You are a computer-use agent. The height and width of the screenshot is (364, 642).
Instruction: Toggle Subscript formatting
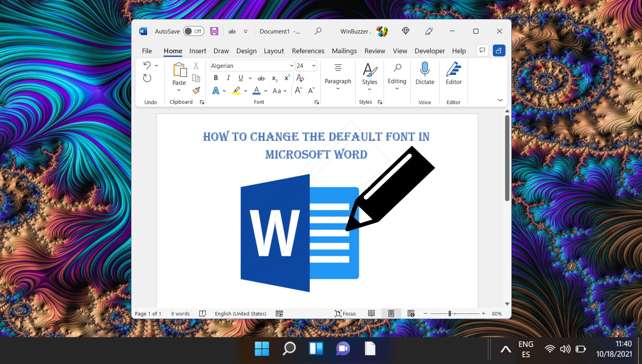(275, 78)
